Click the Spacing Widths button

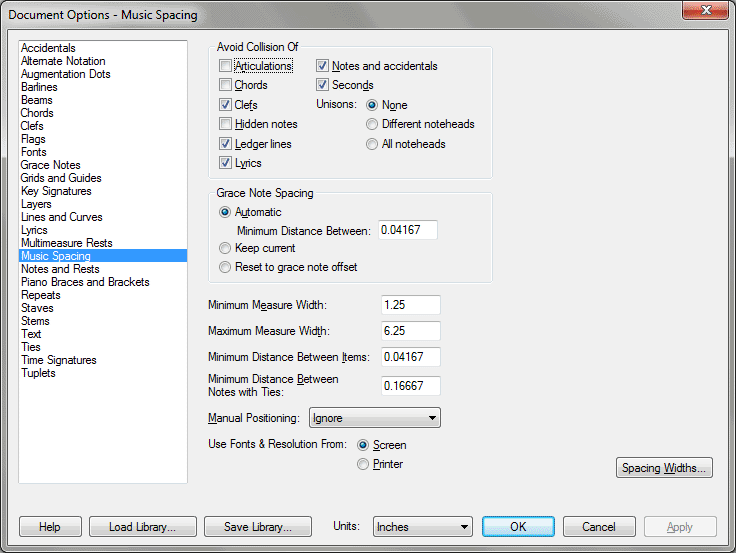coord(664,468)
